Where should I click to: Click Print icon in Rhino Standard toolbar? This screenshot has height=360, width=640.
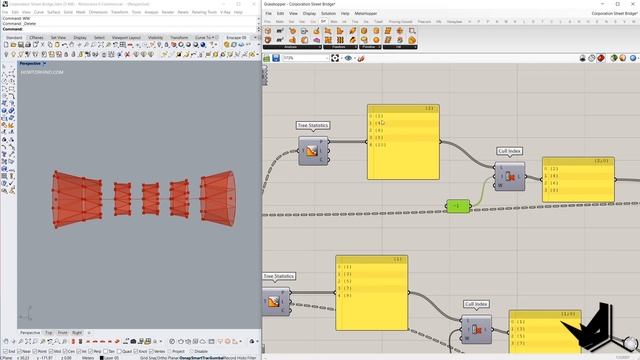pyautogui.click(x=28, y=44)
